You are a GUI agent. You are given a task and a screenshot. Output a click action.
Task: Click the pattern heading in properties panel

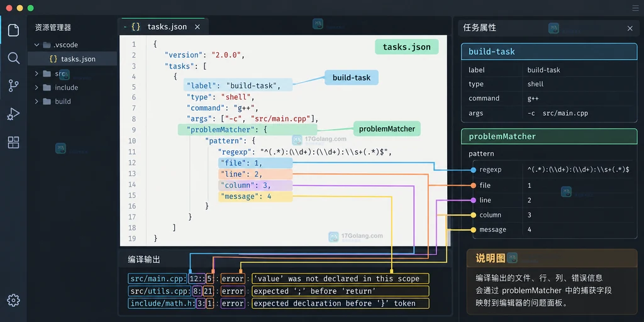(481, 153)
